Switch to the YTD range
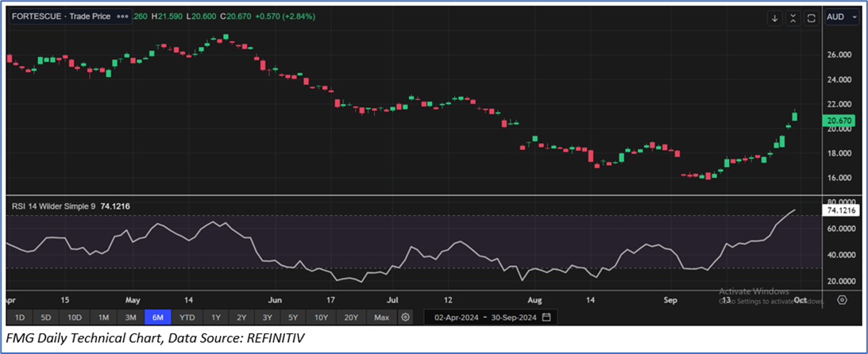This screenshot has width=868, height=354. pyautogui.click(x=187, y=317)
